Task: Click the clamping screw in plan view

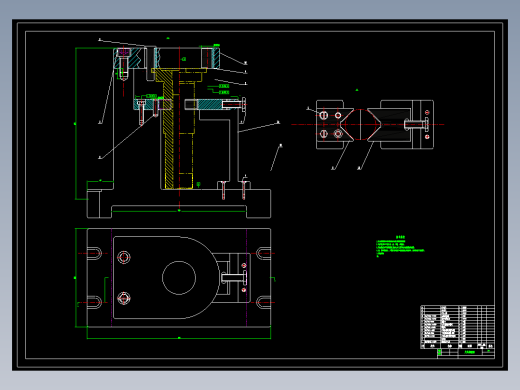Action: [x=234, y=277]
